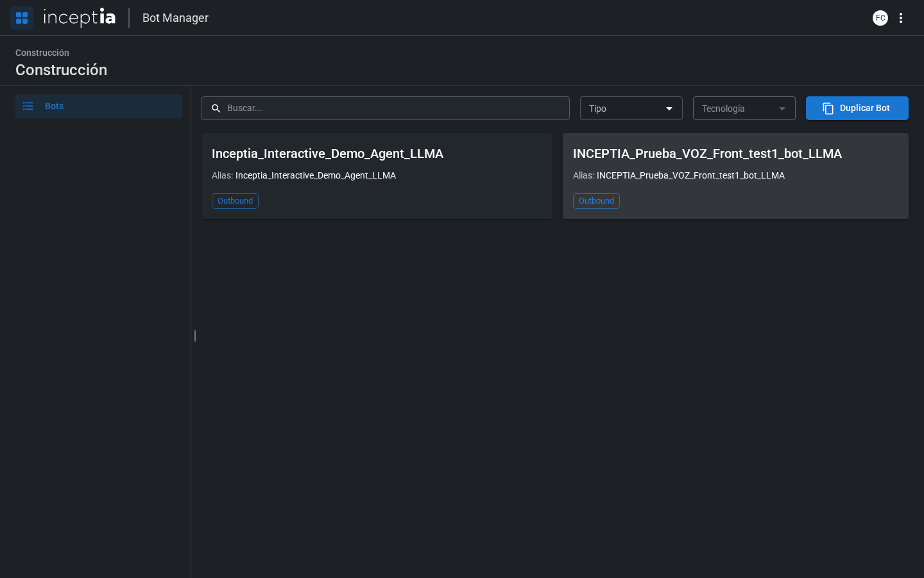Click the Bot Manager title
Image resolution: width=924 pixels, height=578 pixels.
point(175,18)
